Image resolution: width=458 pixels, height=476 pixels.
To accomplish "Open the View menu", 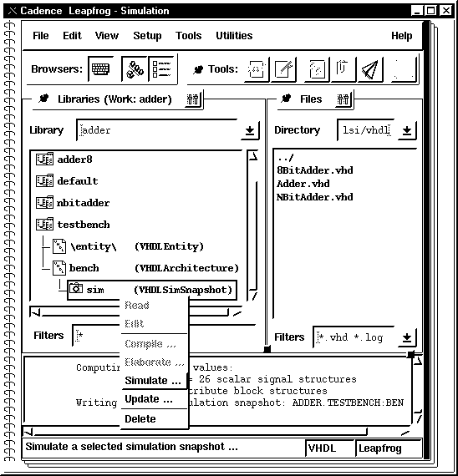I will click(107, 36).
